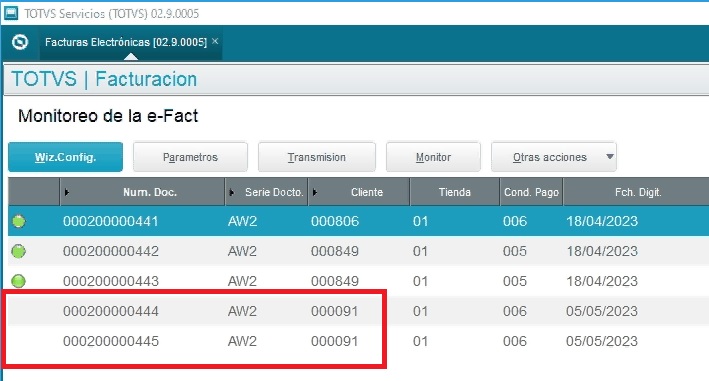This screenshot has width=709, height=381.
Task: Click client 000091 in row 000200000445
Action: tap(335, 341)
